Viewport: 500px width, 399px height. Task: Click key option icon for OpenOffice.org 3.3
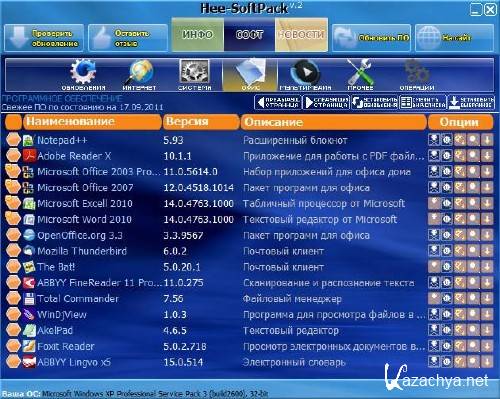point(460,235)
